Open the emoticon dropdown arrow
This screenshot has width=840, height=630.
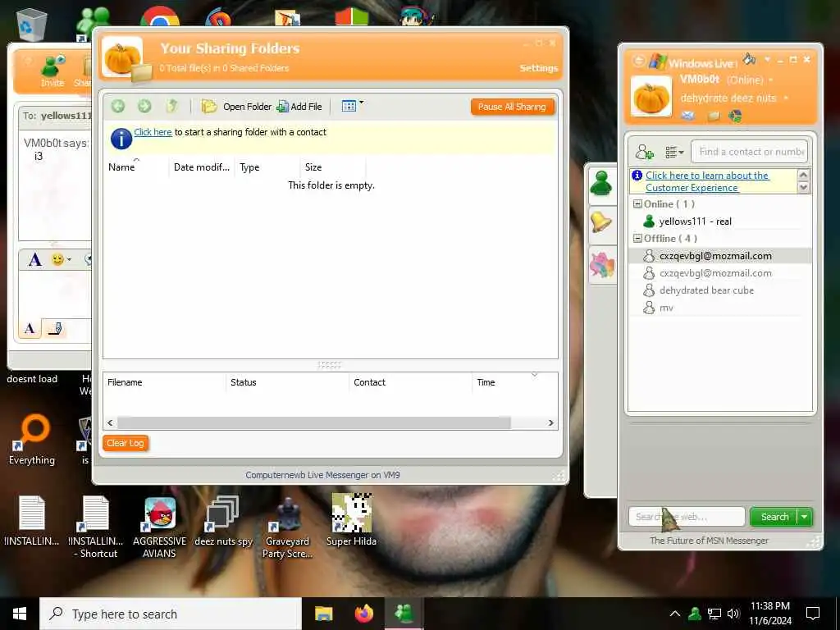pos(69,260)
